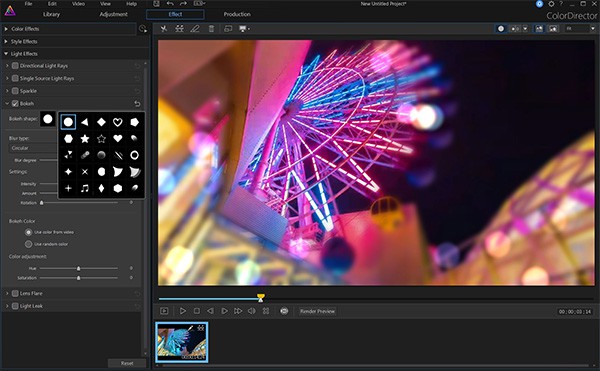The image size is (600, 371).
Task: Select the bandage bokeh shape
Action: (x=85, y=155)
